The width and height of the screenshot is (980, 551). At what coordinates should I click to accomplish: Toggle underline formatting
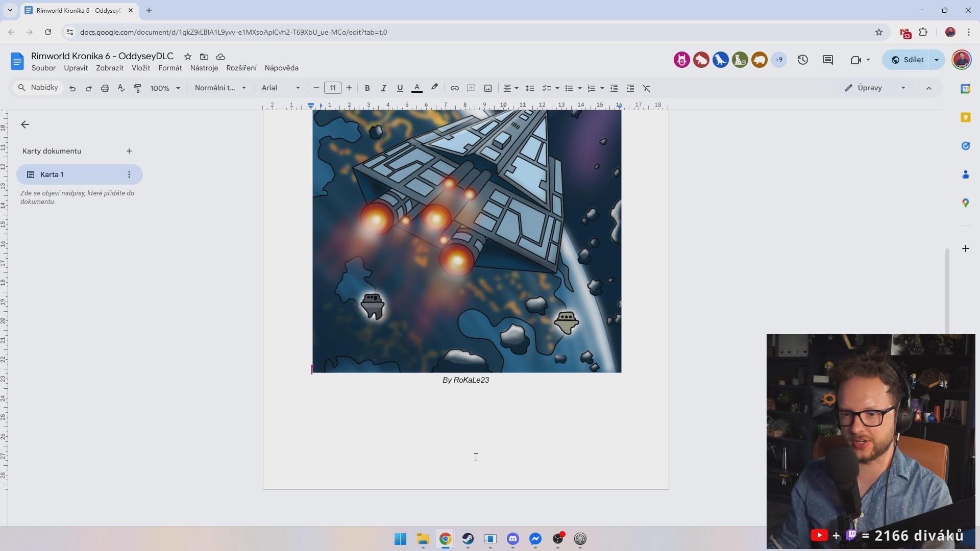pos(400,88)
